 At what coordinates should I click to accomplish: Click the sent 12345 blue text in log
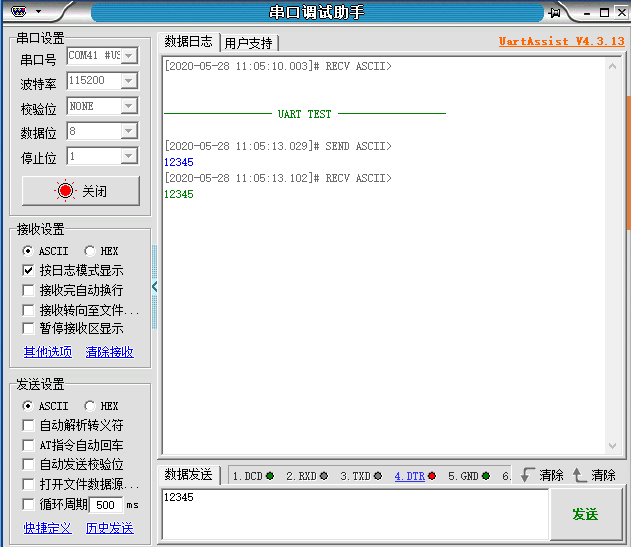tap(179, 162)
